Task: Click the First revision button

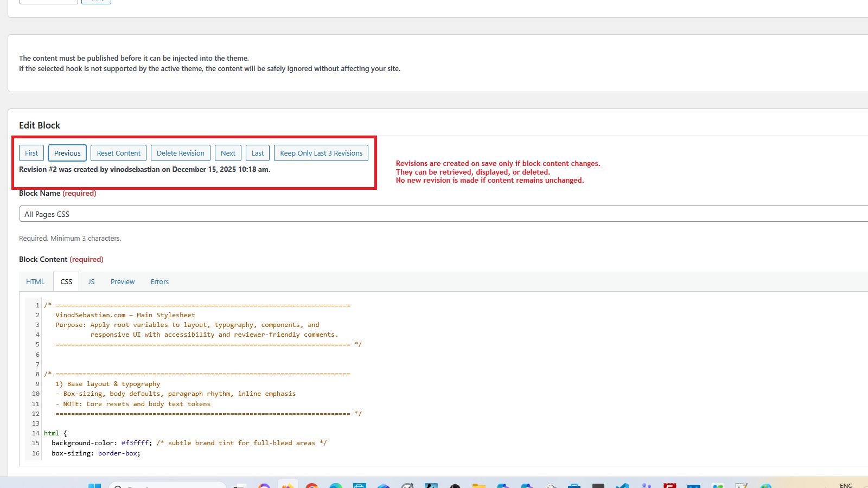Action: tap(31, 153)
